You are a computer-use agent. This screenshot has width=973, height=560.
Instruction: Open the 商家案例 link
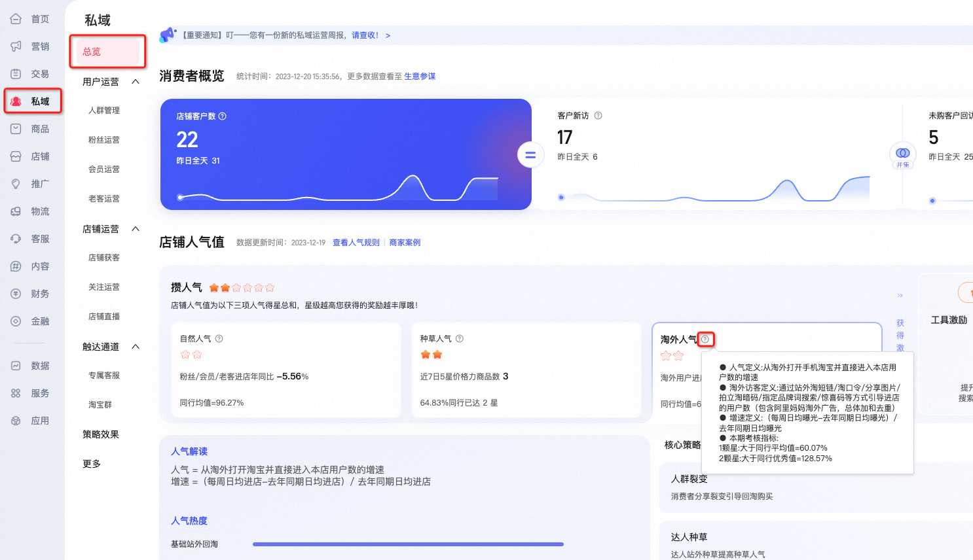click(405, 243)
